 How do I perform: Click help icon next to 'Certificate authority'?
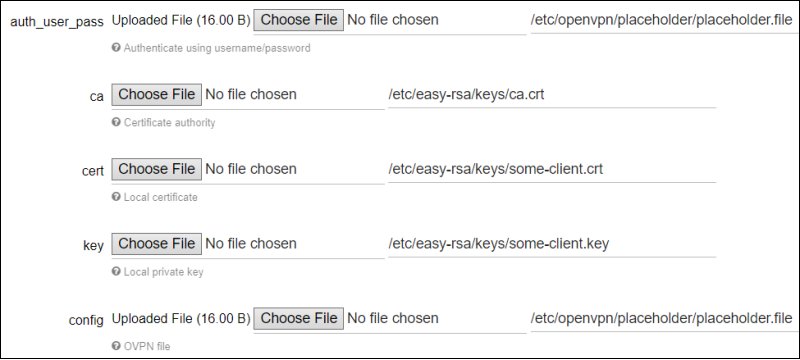coord(116,122)
